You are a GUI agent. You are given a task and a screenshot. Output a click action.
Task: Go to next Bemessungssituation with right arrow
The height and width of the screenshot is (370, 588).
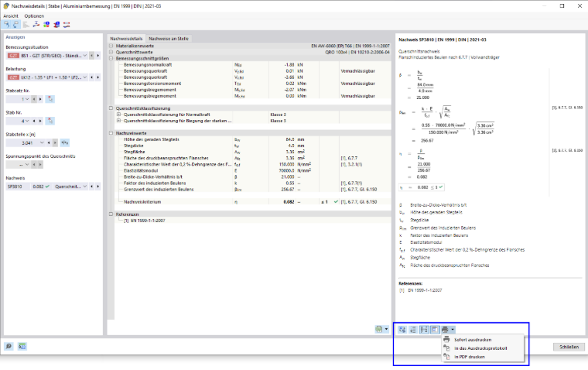pyautogui.click(x=98, y=56)
